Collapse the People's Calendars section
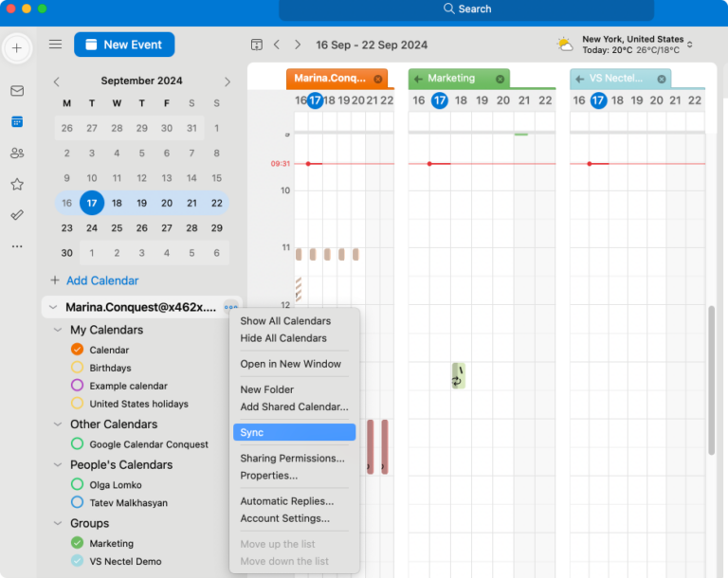The width and height of the screenshot is (728, 578). coord(58,464)
